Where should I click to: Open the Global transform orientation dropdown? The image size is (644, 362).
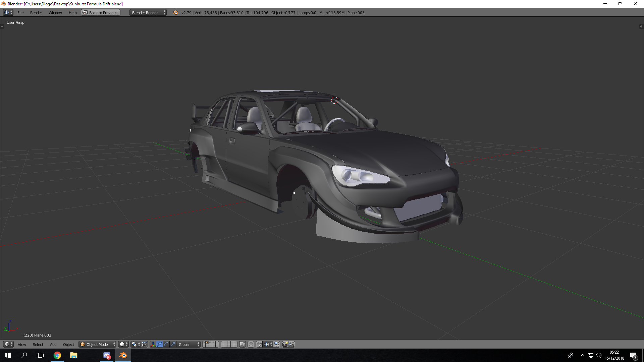[x=188, y=344]
